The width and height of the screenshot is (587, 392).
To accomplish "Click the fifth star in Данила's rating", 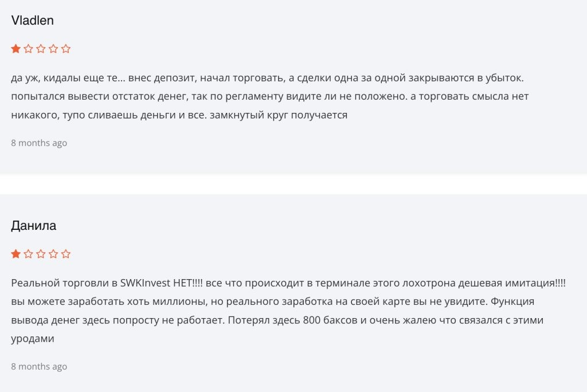I will tap(66, 254).
